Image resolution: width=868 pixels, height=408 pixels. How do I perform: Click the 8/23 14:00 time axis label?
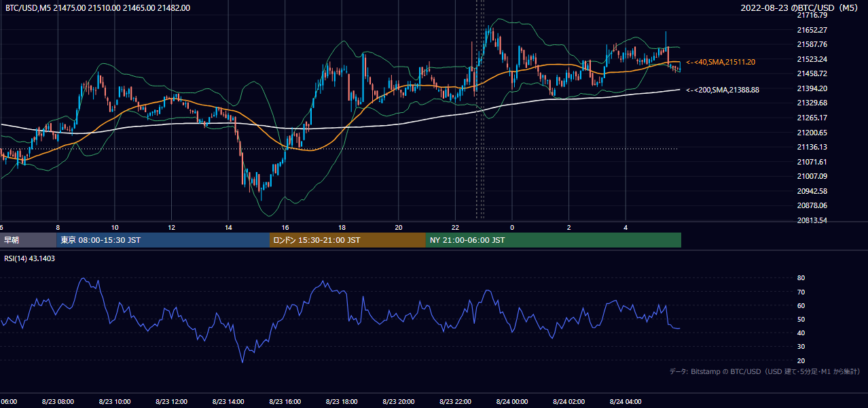coord(228,402)
